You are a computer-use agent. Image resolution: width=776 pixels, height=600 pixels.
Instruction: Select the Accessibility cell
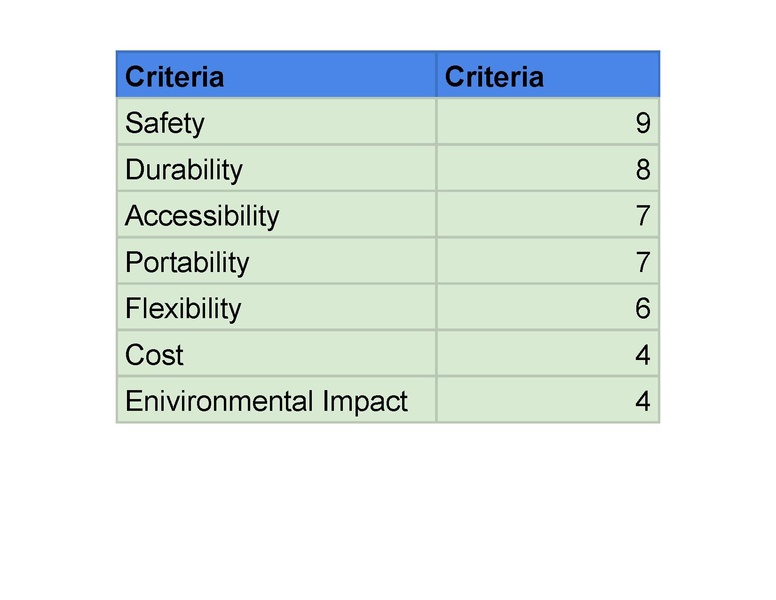[276, 214]
